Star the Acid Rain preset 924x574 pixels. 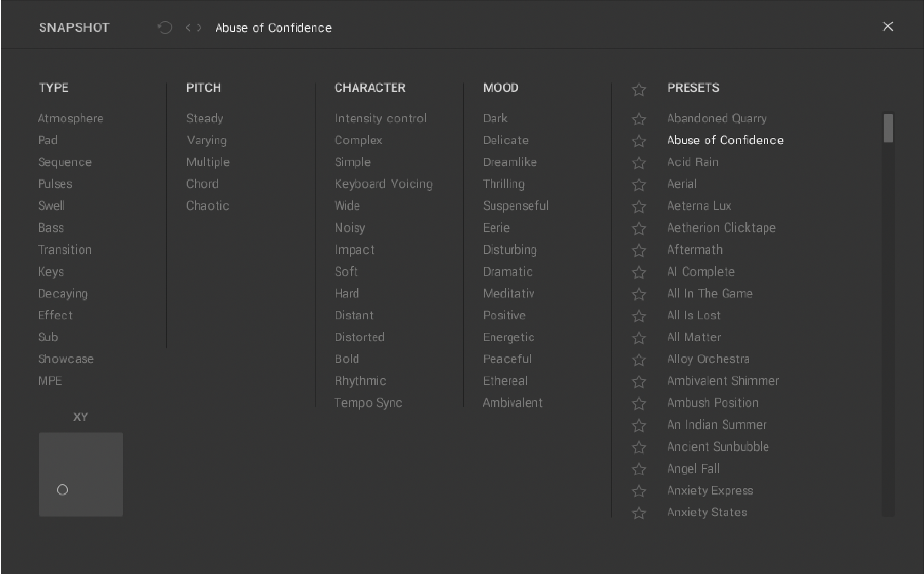click(x=639, y=163)
